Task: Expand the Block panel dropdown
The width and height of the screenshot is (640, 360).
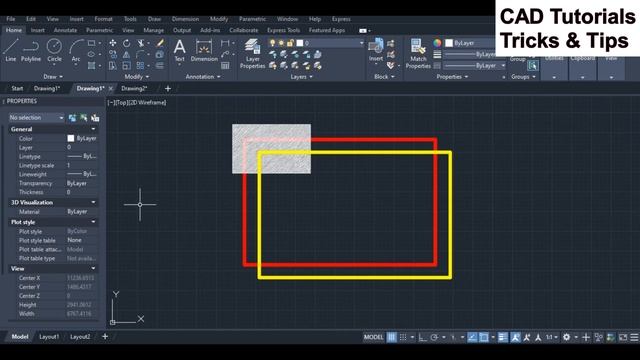Action: (x=384, y=77)
